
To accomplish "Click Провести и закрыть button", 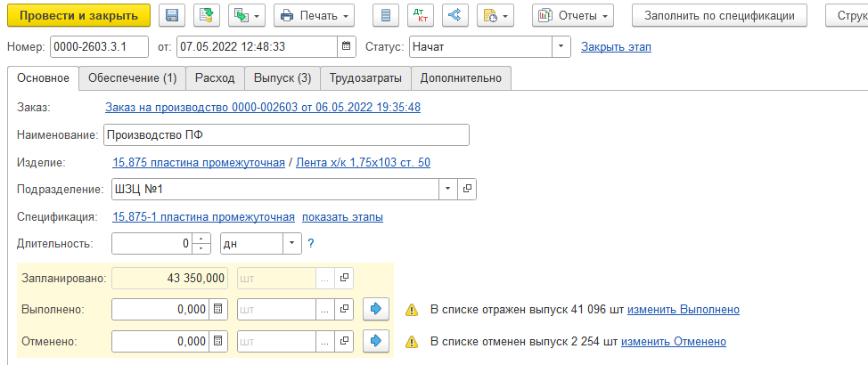I will pyautogui.click(x=78, y=15).
